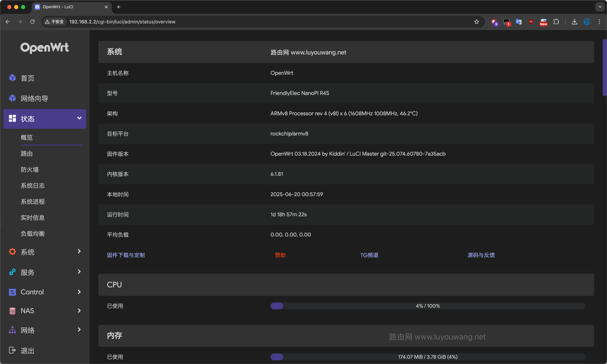The width and height of the screenshot is (607, 364).
Task: Collapse the 状态 menu chevron
Action: point(79,118)
